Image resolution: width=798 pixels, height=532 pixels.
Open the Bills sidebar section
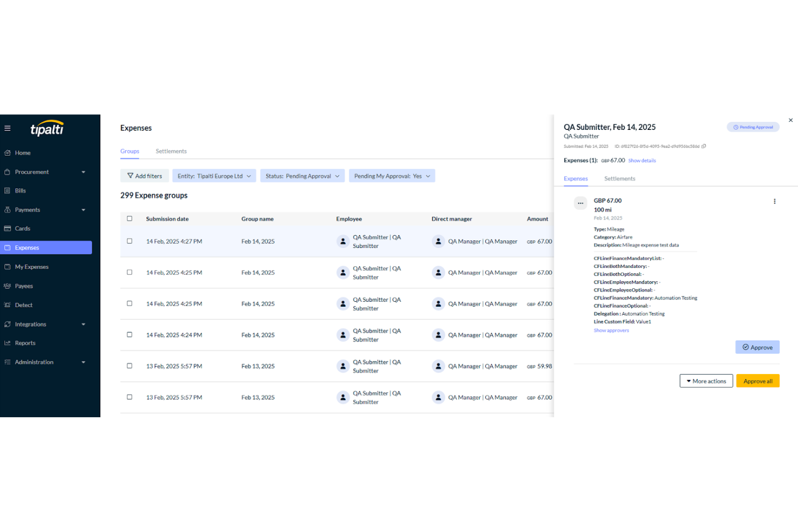pyautogui.click(x=20, y=191)
